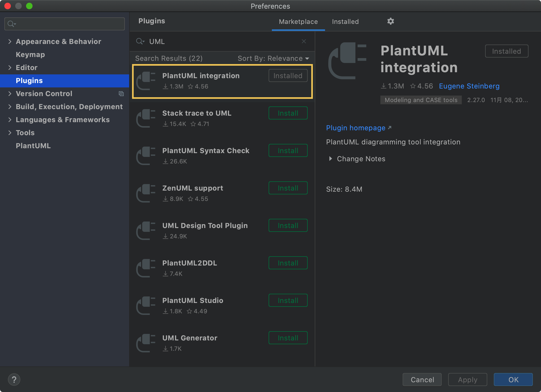541x392 pixels.
Task: Switch to the Installed tab
Action: tap(345, 22)
